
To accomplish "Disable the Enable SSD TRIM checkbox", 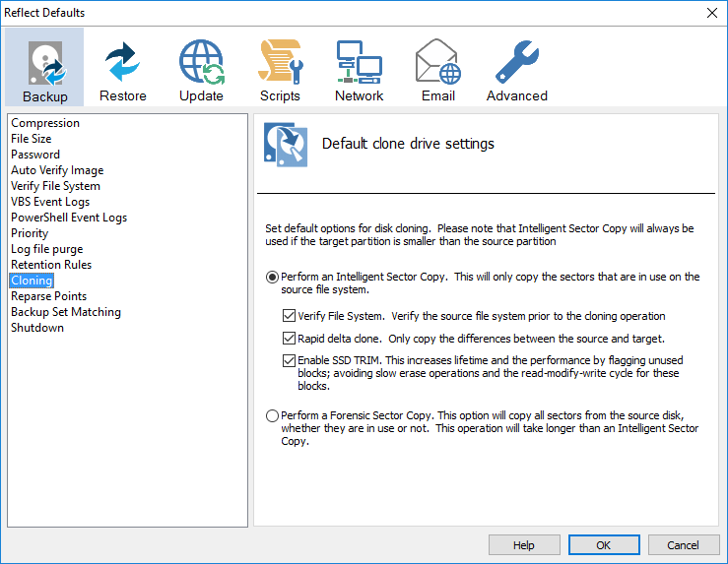I will (x=289, y=361).
